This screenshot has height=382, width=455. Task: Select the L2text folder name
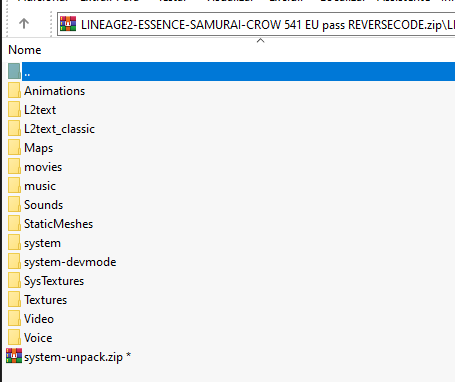point(40,110)
